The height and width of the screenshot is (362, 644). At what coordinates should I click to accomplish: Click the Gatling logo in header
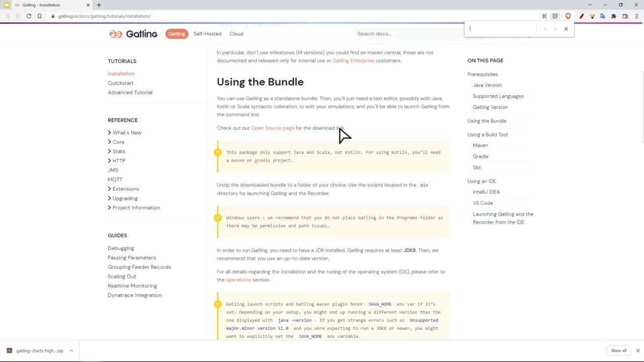point(133,34)
